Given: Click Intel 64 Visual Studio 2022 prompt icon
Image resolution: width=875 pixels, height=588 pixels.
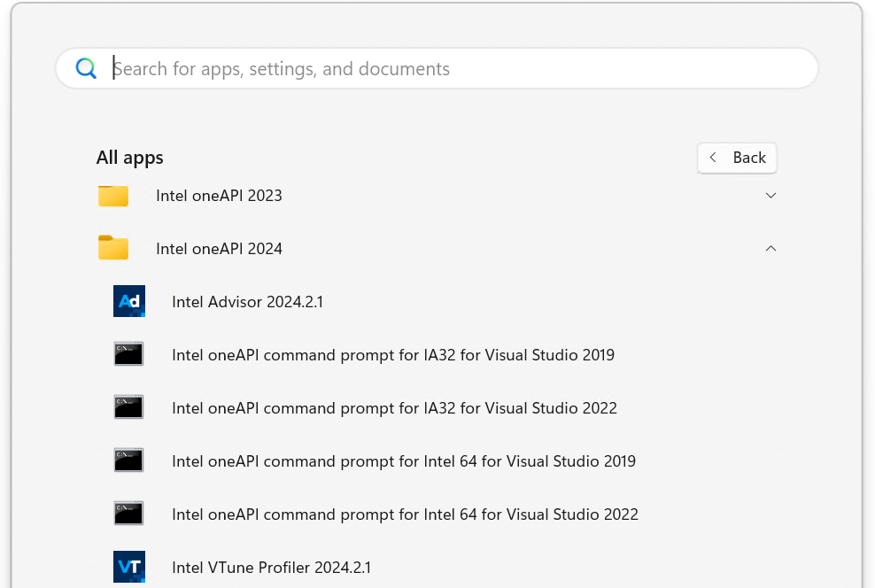Looking at the screenshot, I should 129,514.
